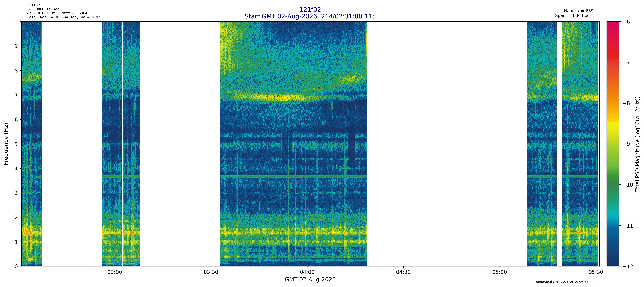Image resolution: width=644 pixels, height=287 pixels.
Task: Select the frequency axis '1' tick label
Action: pos(16,242)
